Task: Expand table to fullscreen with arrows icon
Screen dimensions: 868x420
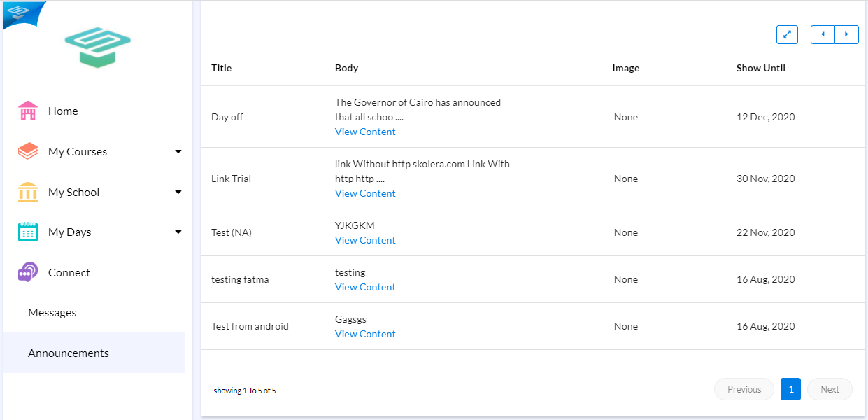Action: click(787, 34)
